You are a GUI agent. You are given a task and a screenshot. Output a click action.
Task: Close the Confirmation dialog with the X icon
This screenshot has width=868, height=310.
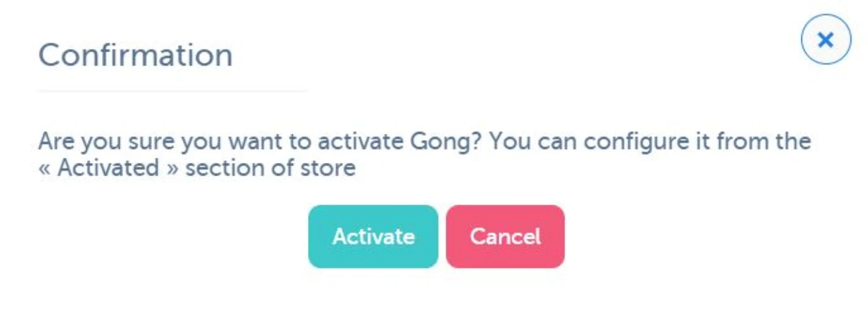pos(826,39)
